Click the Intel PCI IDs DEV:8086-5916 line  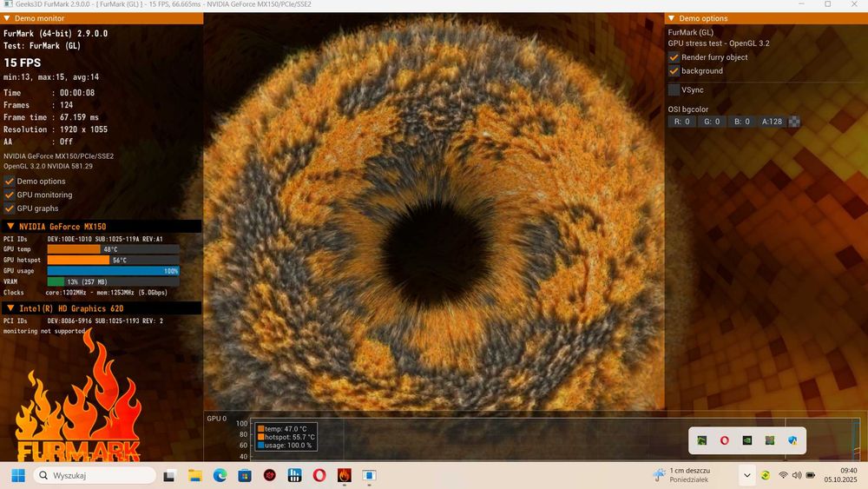tap(83, 321)
